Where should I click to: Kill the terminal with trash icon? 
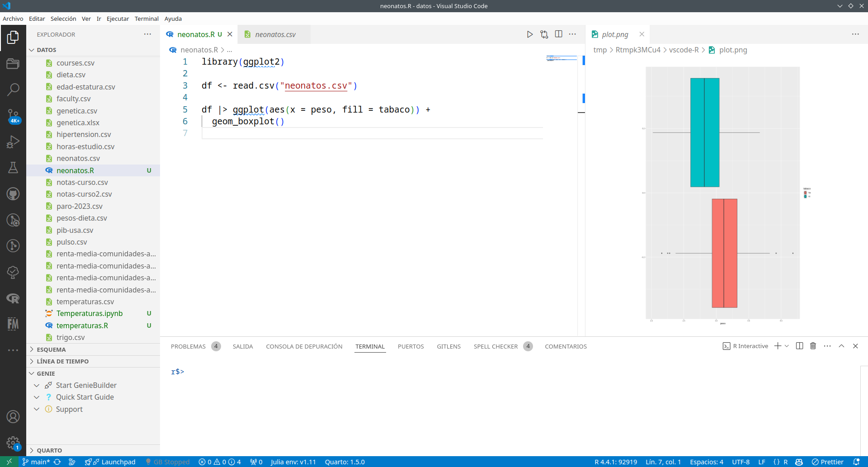(813, 346)
